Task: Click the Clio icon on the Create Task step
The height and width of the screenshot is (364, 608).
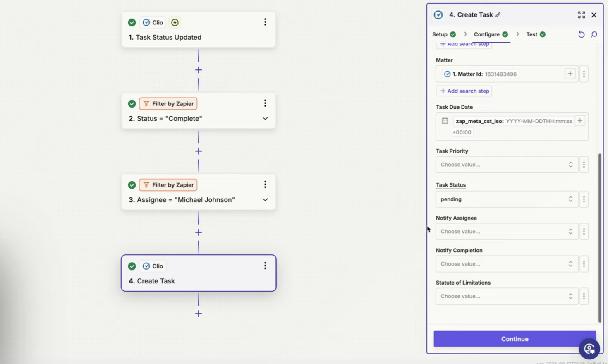Action: (x=146, y=266)
